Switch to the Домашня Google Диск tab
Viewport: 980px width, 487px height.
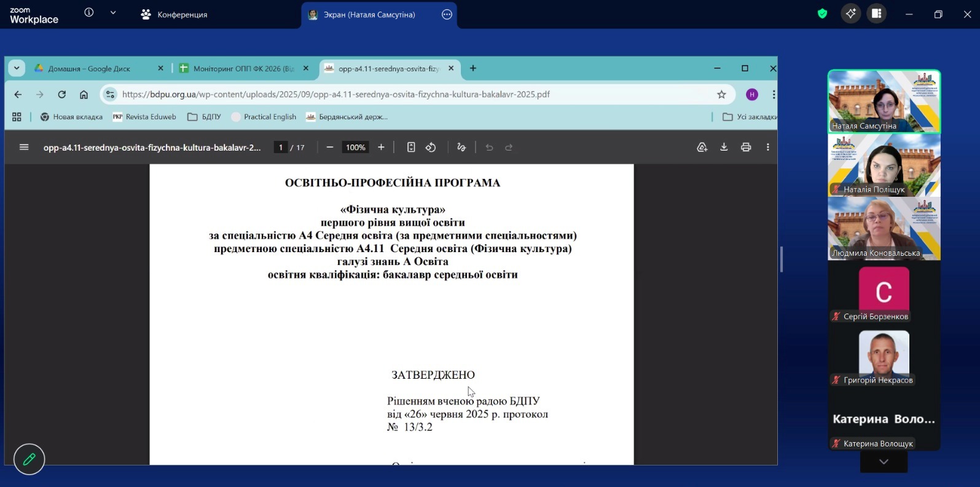click(x=89, y=68)
